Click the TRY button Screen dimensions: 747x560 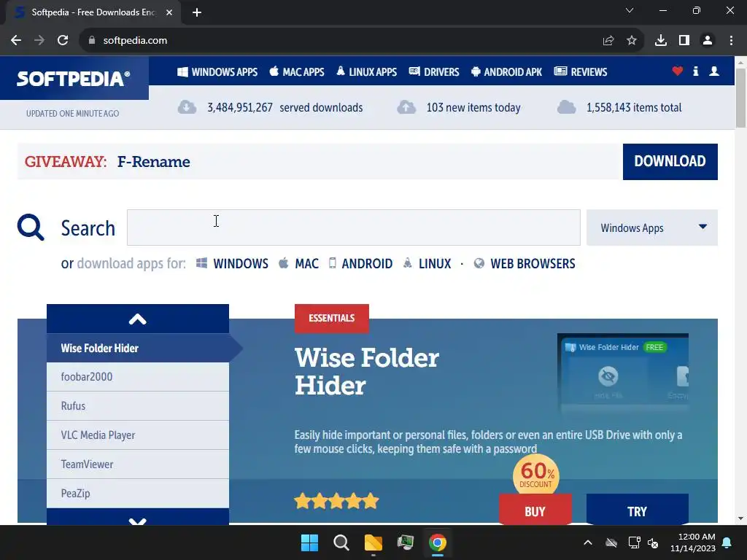(x=638, y=511)
